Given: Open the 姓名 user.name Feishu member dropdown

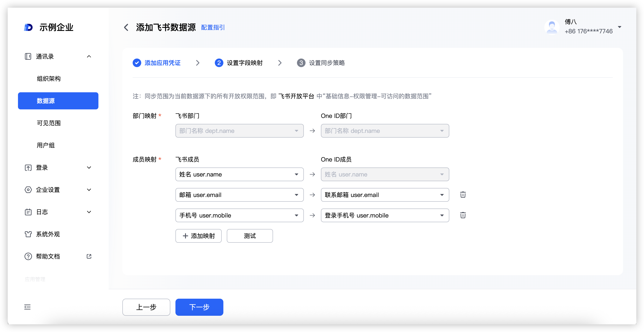Looking at the screenshot, I should (239, 174).
